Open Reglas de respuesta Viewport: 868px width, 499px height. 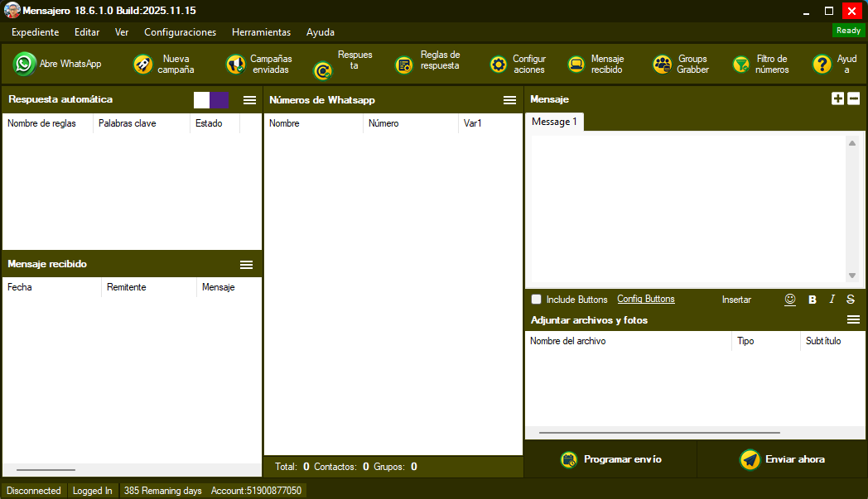[404, 63]
